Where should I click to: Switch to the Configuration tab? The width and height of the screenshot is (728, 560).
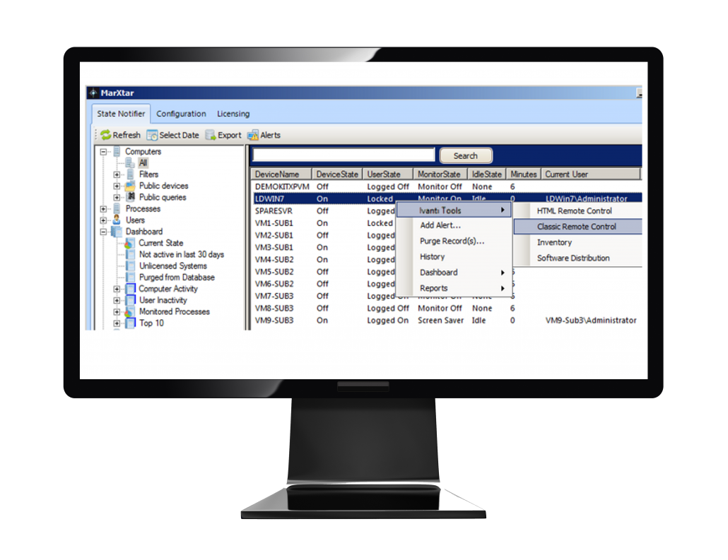pos(182,114)
